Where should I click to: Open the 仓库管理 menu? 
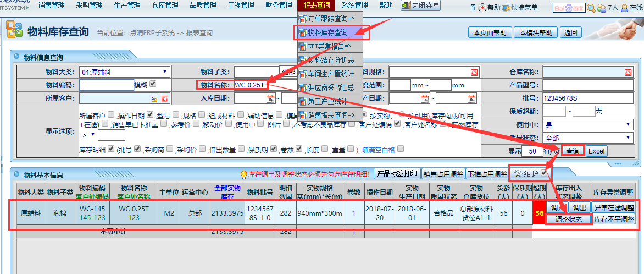coord(165,6)
